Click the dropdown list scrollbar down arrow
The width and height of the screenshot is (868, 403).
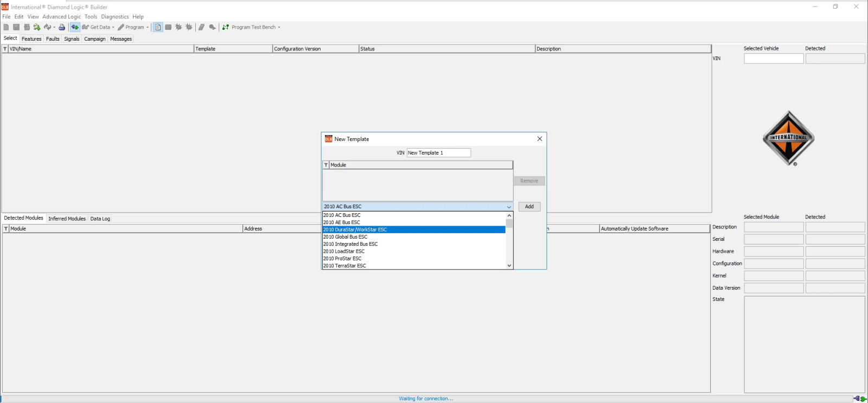[509, 265]
